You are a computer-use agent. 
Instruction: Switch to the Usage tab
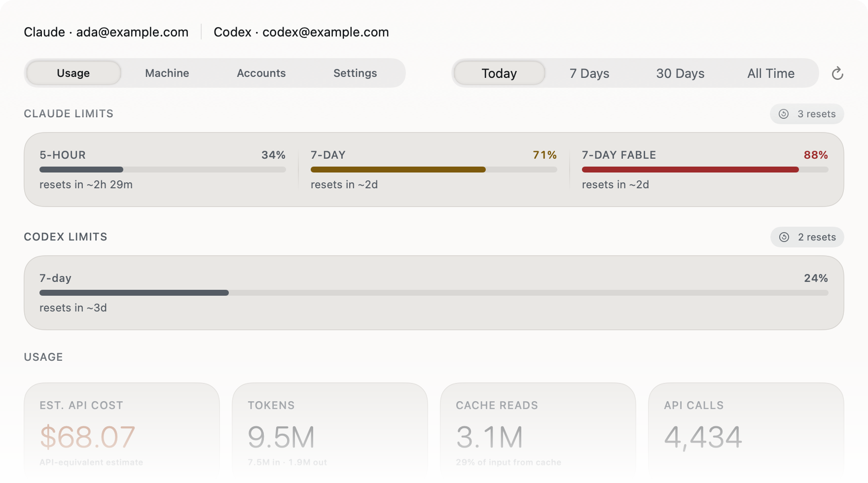point(73,73)
